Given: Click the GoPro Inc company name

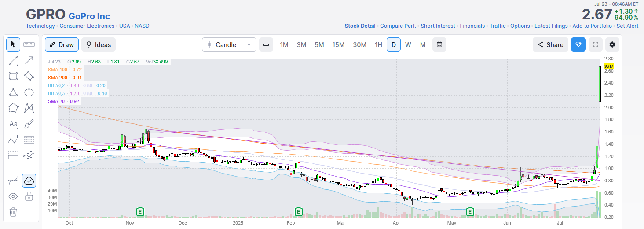Looking at the screenshot, I should coord(89,16).
